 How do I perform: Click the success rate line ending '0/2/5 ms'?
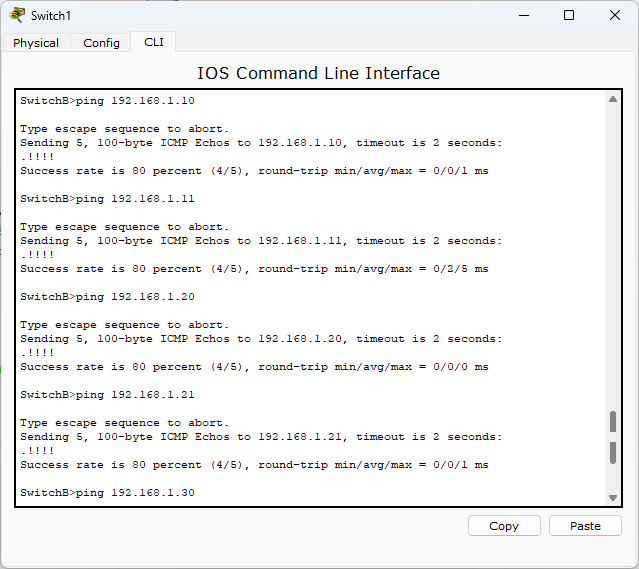click(x=254, y=269)
